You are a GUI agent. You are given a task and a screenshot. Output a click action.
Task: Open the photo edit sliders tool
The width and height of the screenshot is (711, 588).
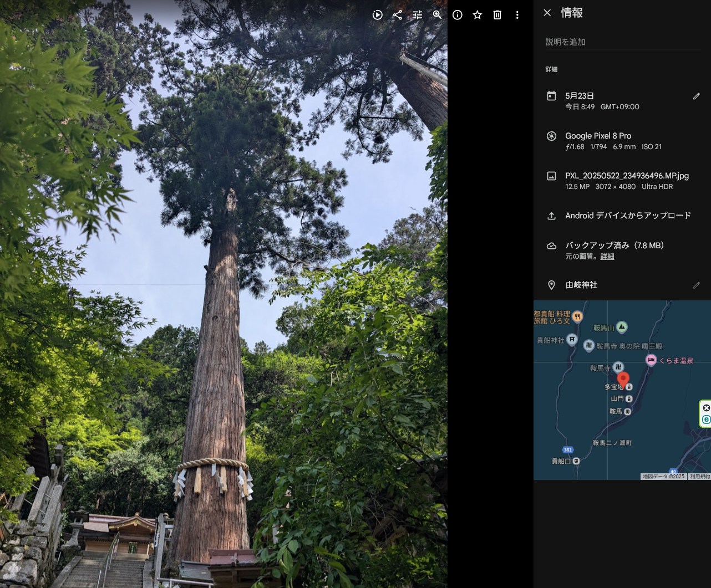417,15
